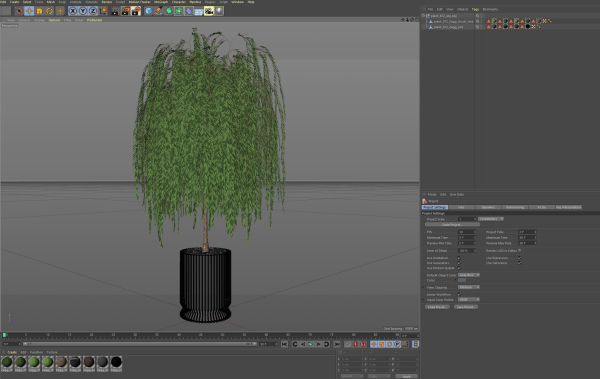Expand the top object tree node
Viewport: 600px width, 379px height.
424,16
